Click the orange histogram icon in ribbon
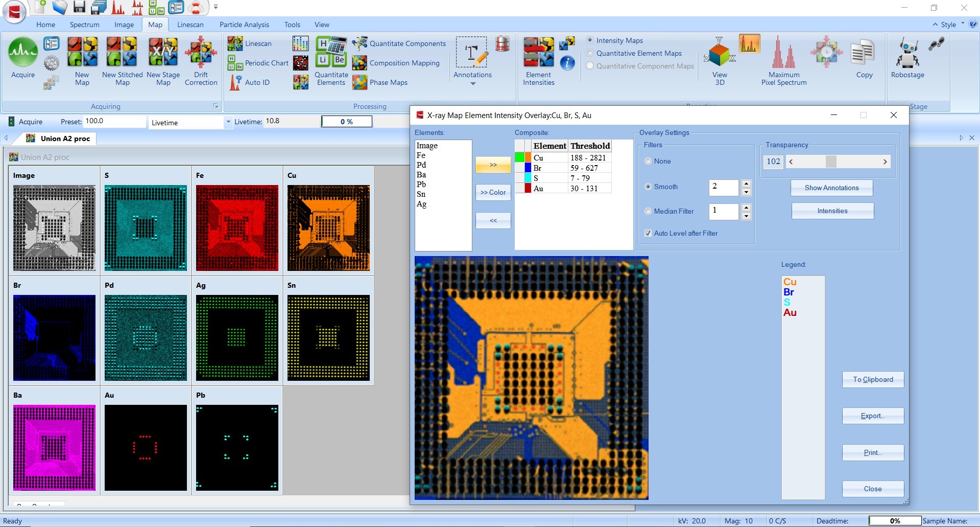 [749, 44]
